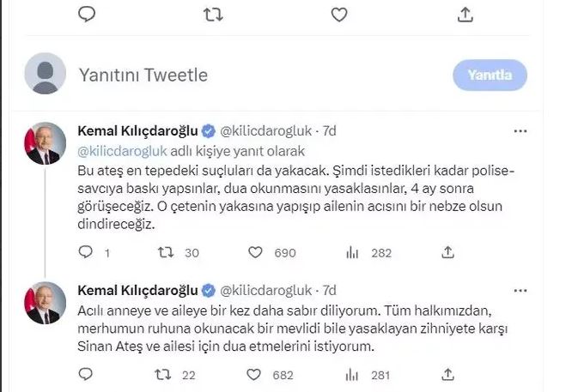572x392 pixels.
Task: Click the "Yanıtını Tweetle" reply field
Action: [143, 75]
